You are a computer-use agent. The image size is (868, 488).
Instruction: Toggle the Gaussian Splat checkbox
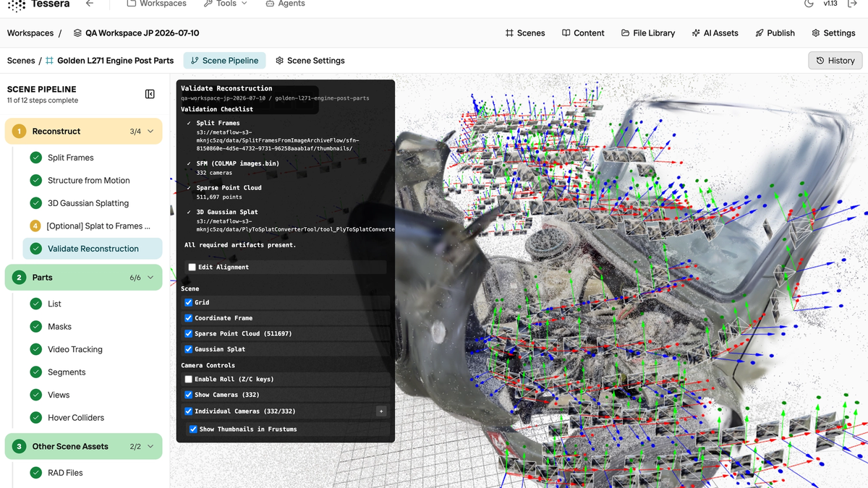[x=189, y=349]
